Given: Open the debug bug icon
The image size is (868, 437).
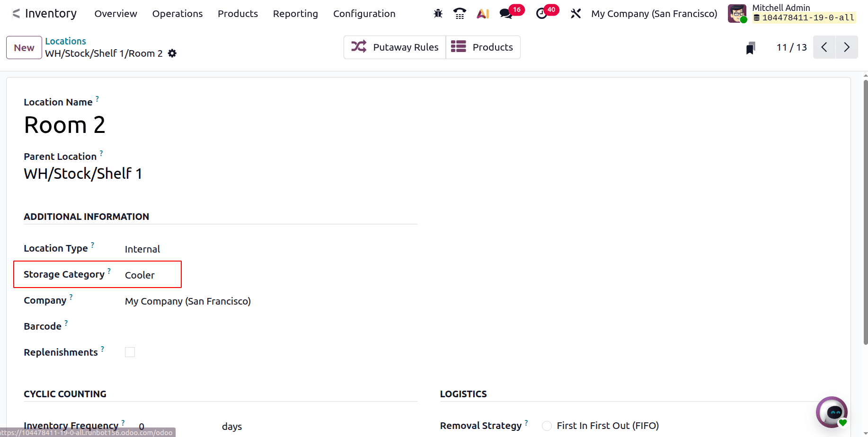Looking at the screenshot, I should coord(438,13).
